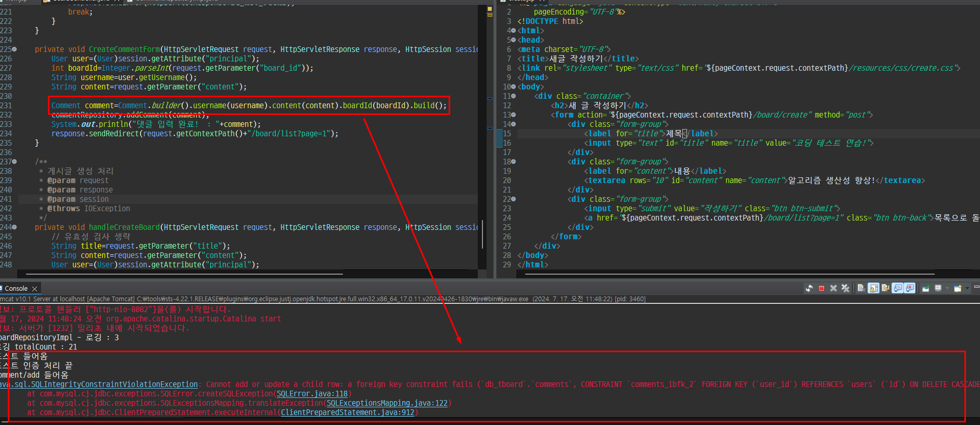Jump to blue overview marker beside line 234
This screenshot has width=980, height=425.
[x=490, y=127]
